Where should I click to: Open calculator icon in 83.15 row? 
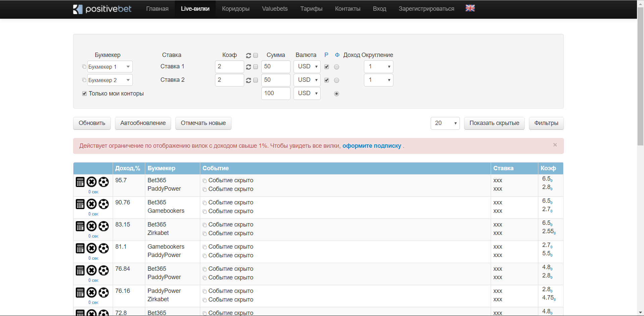point(80,226)
